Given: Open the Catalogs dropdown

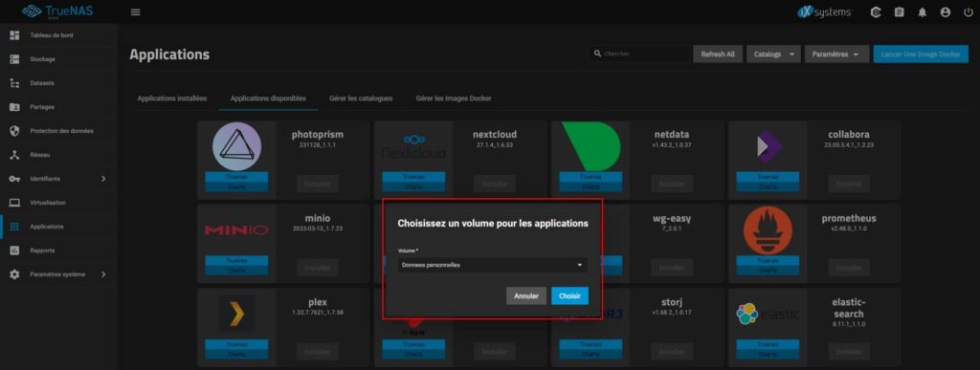Looking at the screenshot, I should (x=773, y=54).
